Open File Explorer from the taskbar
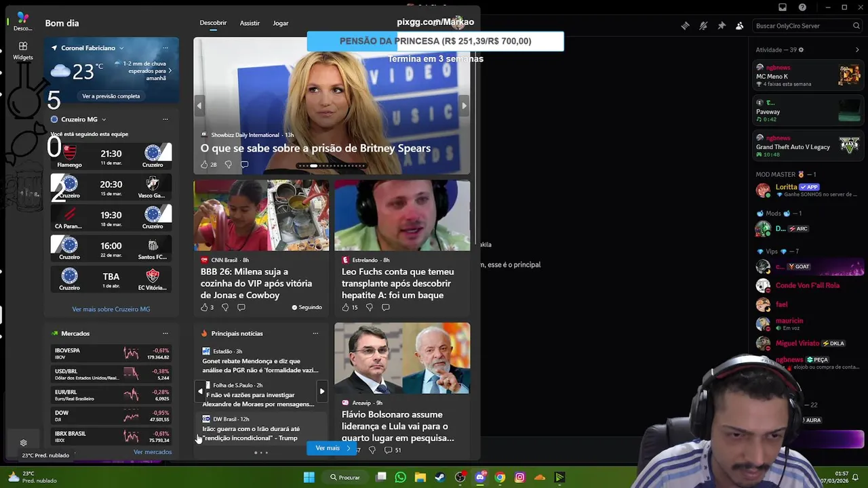The width and height of the screenshot is (868, 488). click(x=420, y=477)
